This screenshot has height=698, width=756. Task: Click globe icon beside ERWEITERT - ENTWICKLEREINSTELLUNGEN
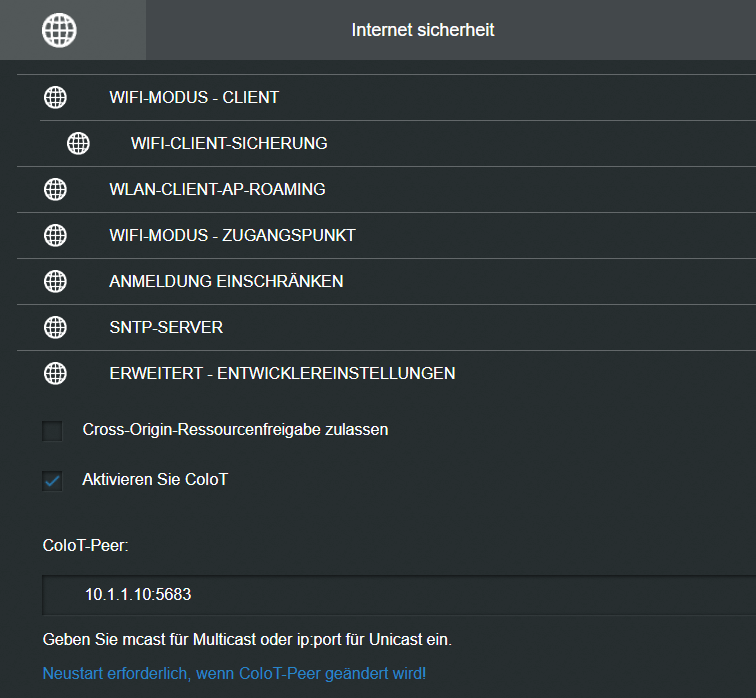(55, 373)
